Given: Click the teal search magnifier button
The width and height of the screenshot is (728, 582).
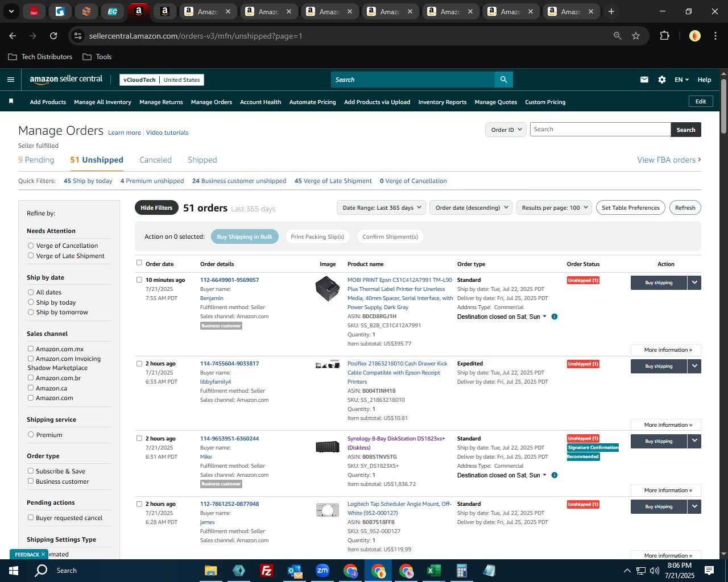Looking at the screenshot, I should [x=503, y=80].
